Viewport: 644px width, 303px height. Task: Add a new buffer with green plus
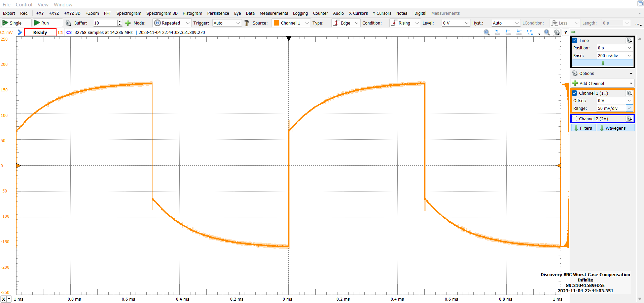point(128,23)
